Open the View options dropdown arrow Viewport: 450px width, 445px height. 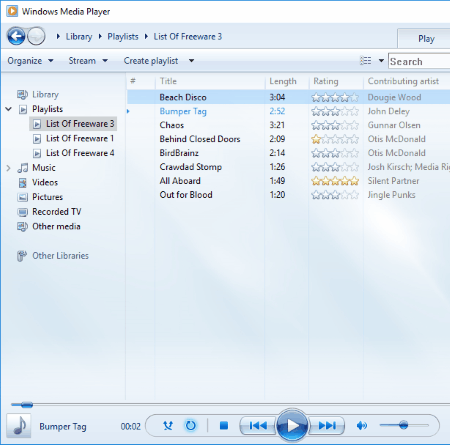point(381,61)
